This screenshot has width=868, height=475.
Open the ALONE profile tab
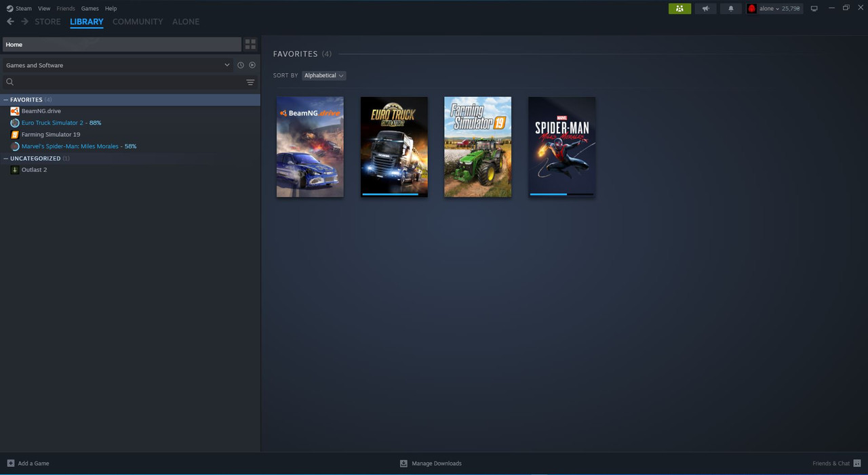(186, 22)
